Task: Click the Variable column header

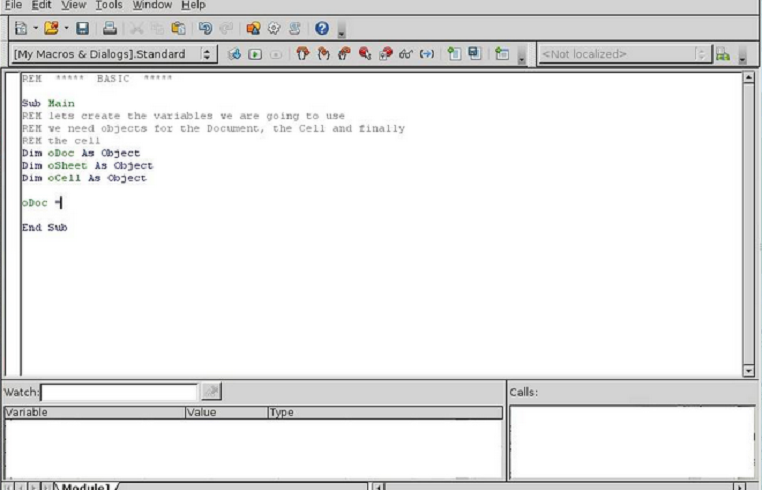Action: tap(95, 412)
